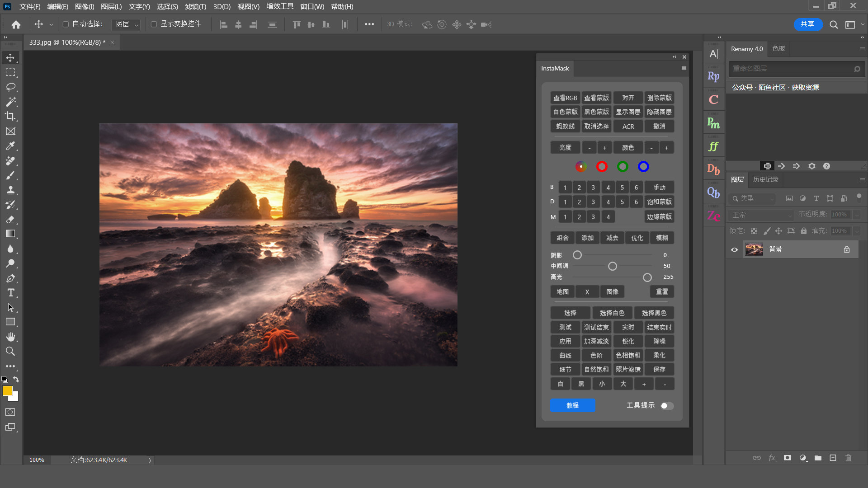Select the Eyedropper tool
The image size is (868, 488).
point(10,146)
